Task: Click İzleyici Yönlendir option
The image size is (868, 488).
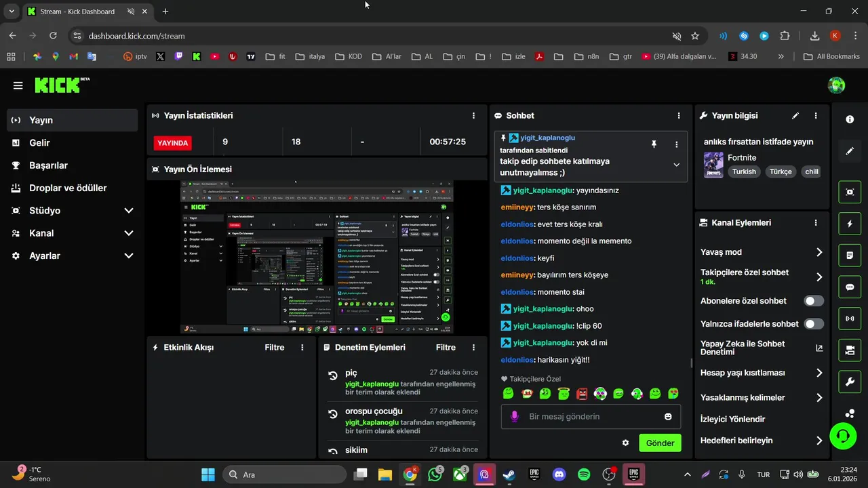Action: [732, 419]
